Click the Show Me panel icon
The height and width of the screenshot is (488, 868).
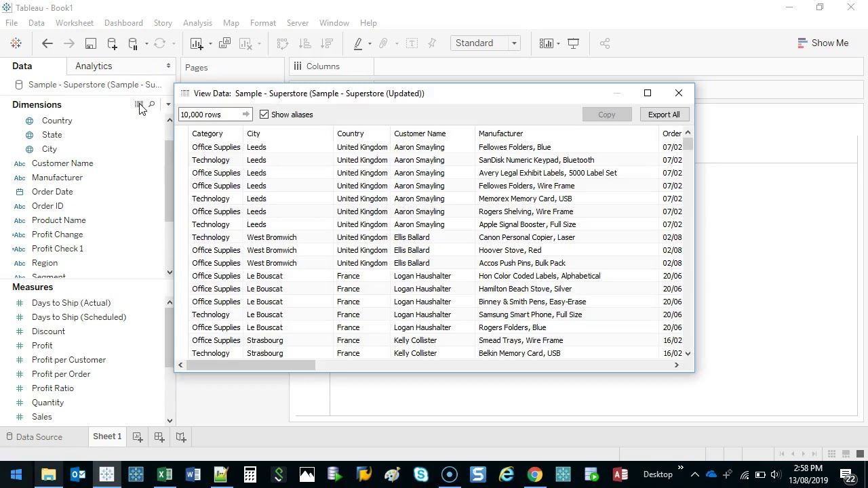pyautogui.click(x=802, y=43)
